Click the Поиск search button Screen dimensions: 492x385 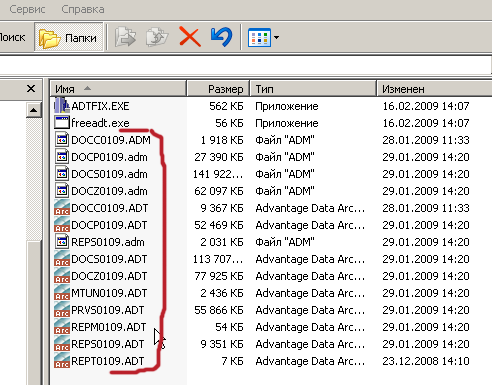tap(12, 37)
